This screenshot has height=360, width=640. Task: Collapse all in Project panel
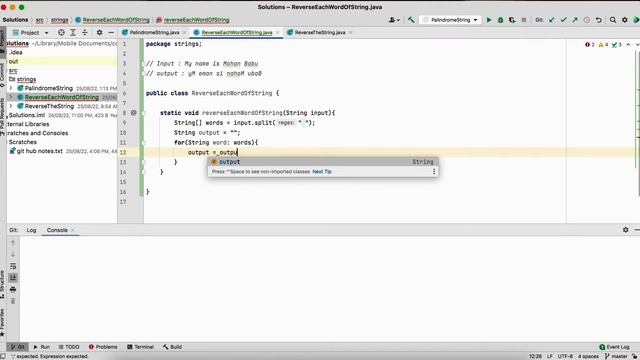coord(84,32)
